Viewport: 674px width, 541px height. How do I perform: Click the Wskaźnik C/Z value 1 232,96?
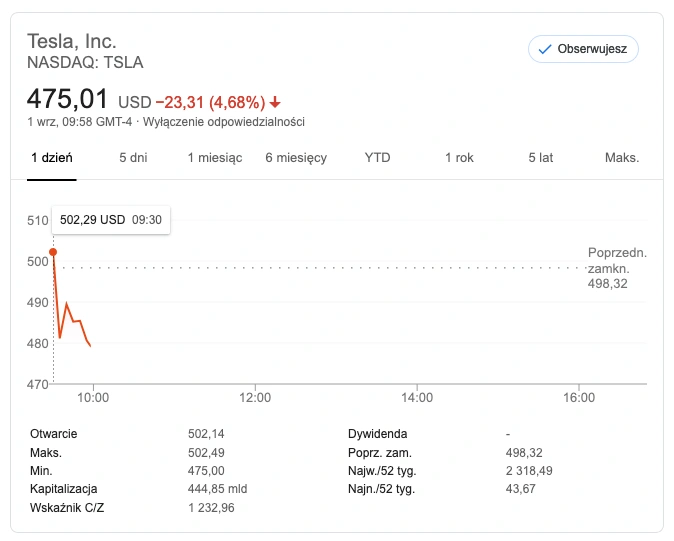coord(211,508)
